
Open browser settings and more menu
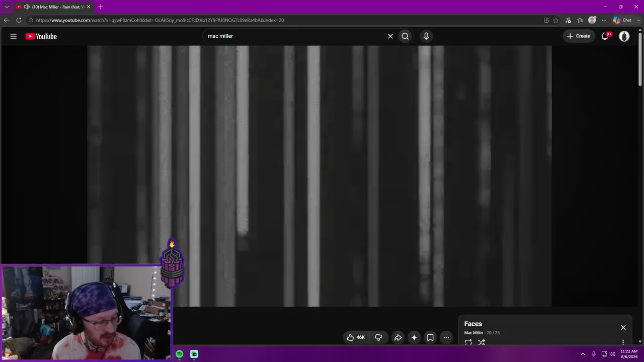pos(604,20)
